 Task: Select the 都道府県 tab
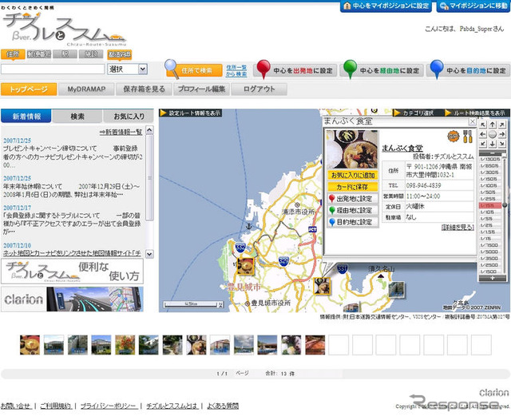coord(119,54)
